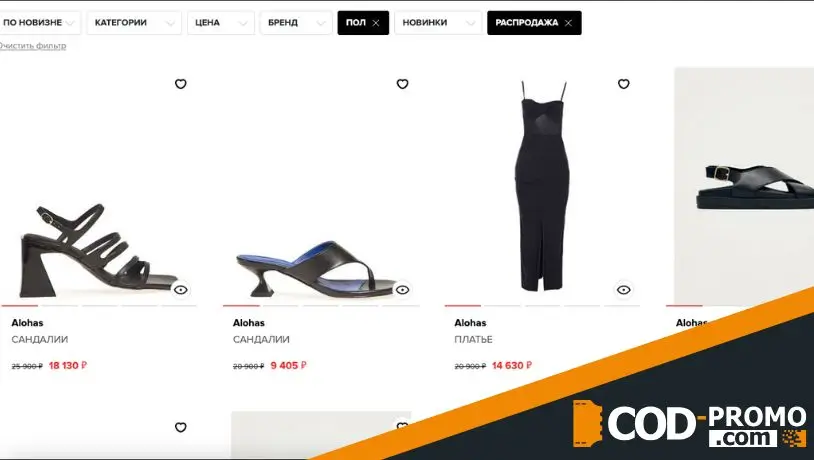Click heart icon on second-row first product
Screen dimensions: 814x460
181,427
